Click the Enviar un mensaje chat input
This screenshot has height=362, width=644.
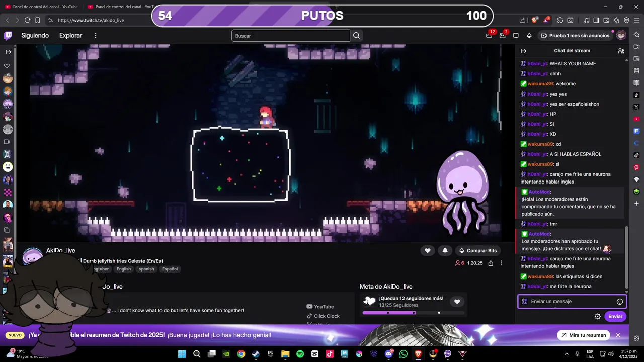coord(572,302)
